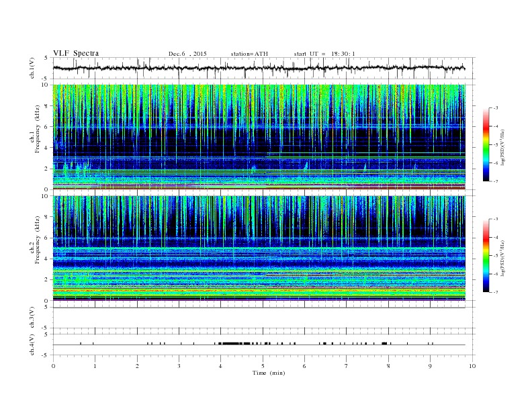Click the "-7" tick on ch.1 colorbar
The width and height of the screenshot is (532, 411).
[496, 181]
